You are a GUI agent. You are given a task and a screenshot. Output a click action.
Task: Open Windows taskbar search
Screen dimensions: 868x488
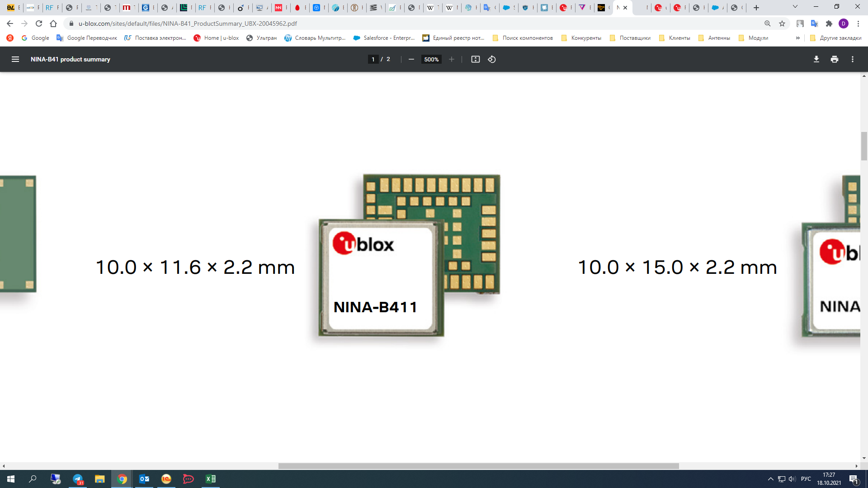pyautogui.click(x=33, y=479)
